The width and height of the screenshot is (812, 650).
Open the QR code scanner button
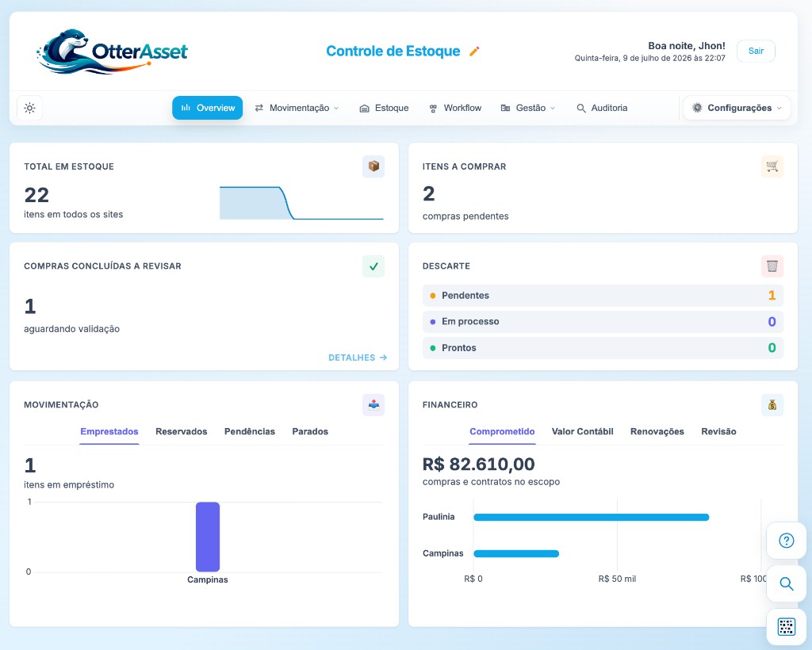click(x=786, y=627)
